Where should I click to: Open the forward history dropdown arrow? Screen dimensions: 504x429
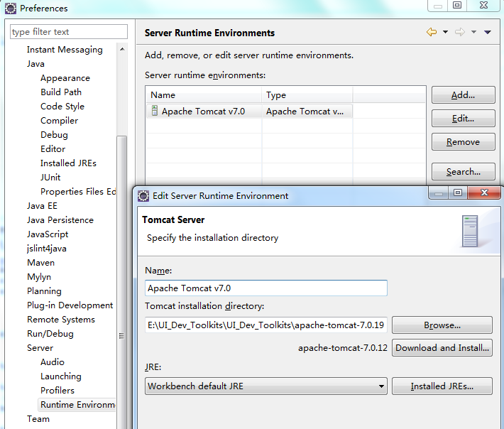[473, 32]
